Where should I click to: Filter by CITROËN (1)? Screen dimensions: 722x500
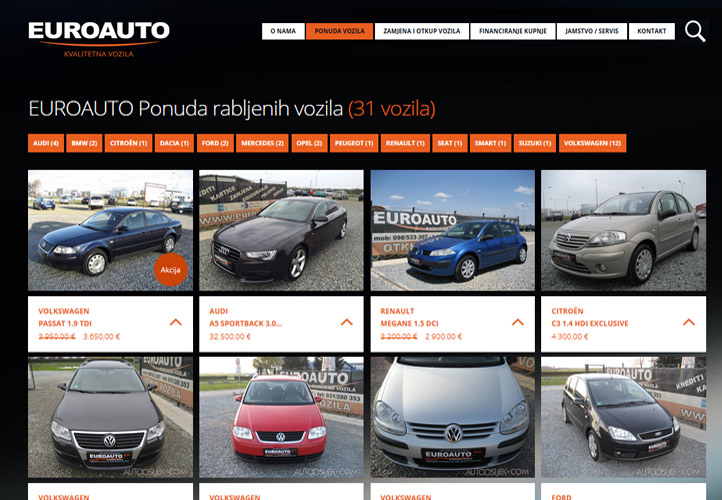[x=128, y=143]
